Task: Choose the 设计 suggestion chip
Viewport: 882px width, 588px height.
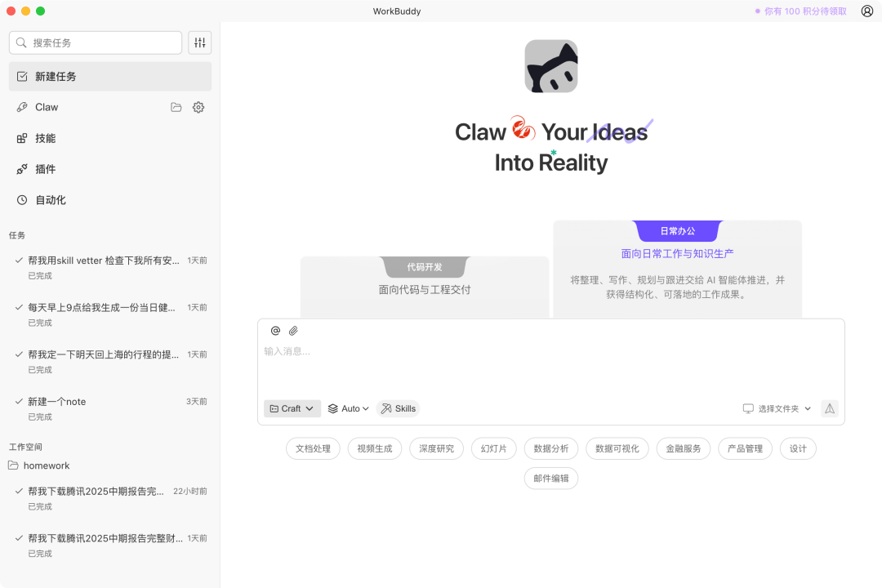Action: [798, 448]
